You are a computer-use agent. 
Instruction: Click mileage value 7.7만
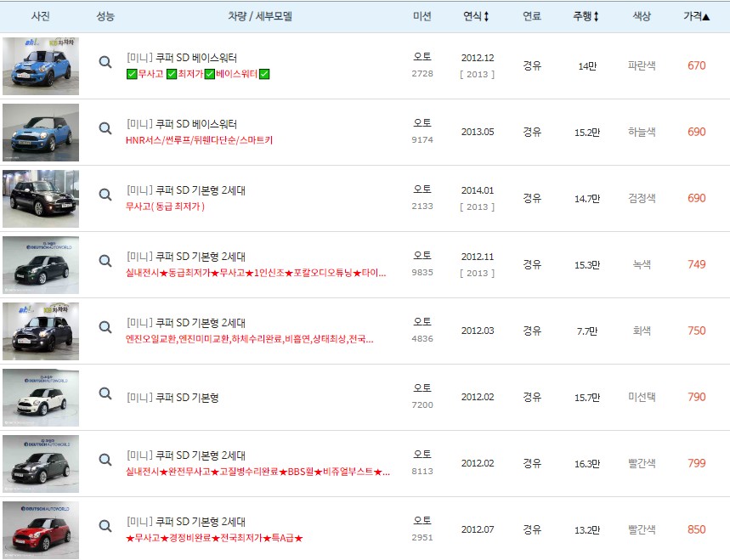(586, 331)
